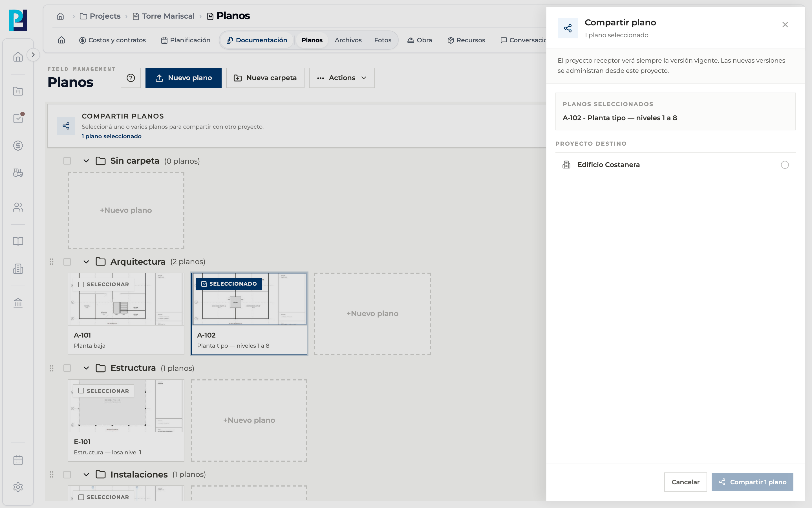Check the Arquitectura folder checkbox
This screenshot has width=812, height=508.
click(x=67, y=262)
